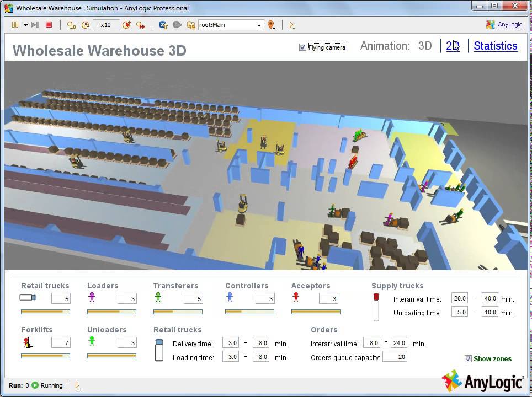Click the AnyLogic app icon in title bar
The width and height of the screenshot is (532, 397).
click(9, 8)
